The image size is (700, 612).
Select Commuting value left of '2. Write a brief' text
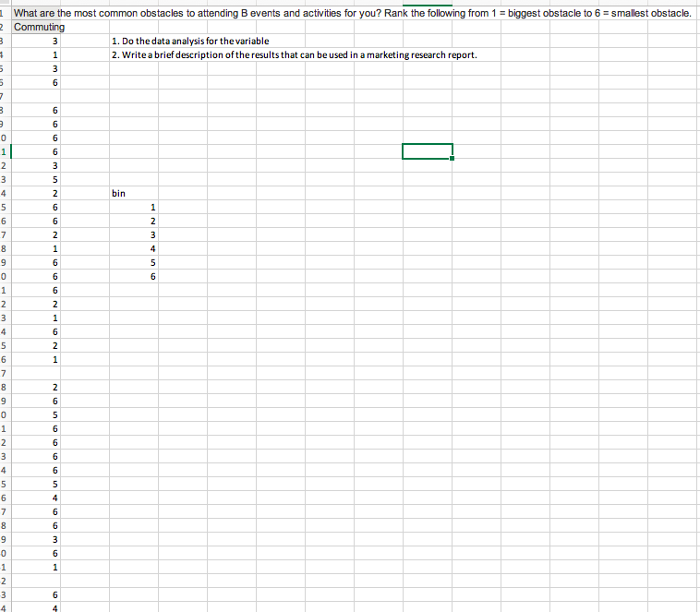(36, 54)
